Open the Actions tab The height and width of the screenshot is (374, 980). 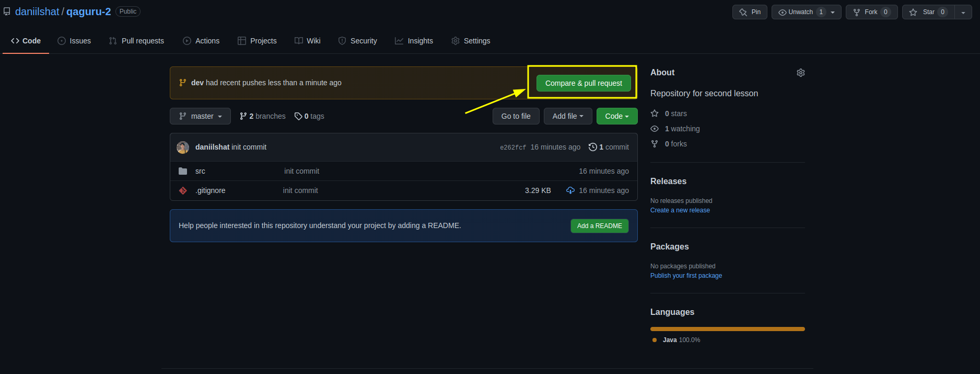[201, 41]
